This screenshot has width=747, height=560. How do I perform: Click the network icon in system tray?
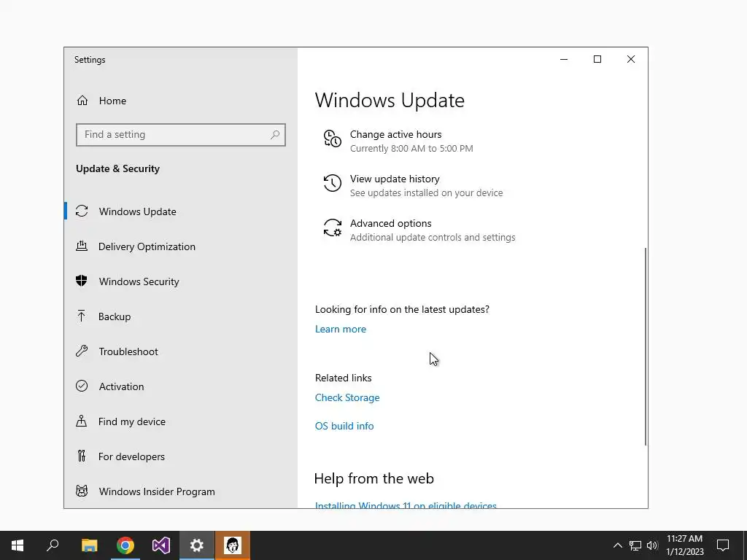(x=635, y=545)
